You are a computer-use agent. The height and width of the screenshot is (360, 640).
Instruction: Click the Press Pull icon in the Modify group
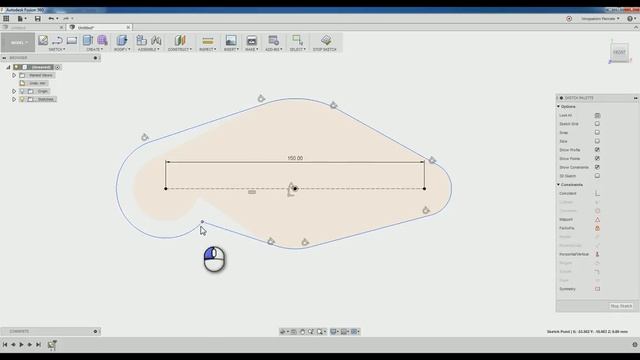(x=122, y=40)
